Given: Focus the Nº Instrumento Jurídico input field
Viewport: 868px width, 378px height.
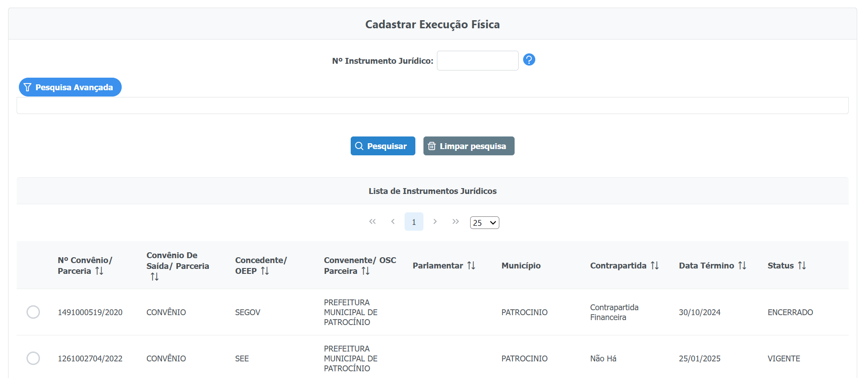Looking at the screenshot, I should click(x=477, y=61).
